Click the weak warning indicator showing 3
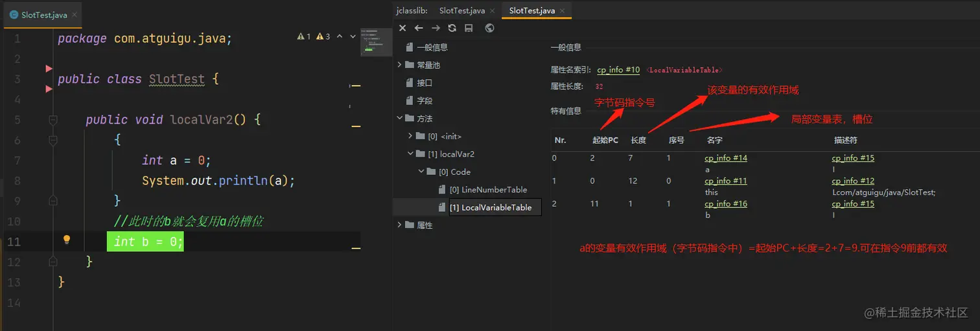The width and height of the screenshot is (980, 331). 323,36
